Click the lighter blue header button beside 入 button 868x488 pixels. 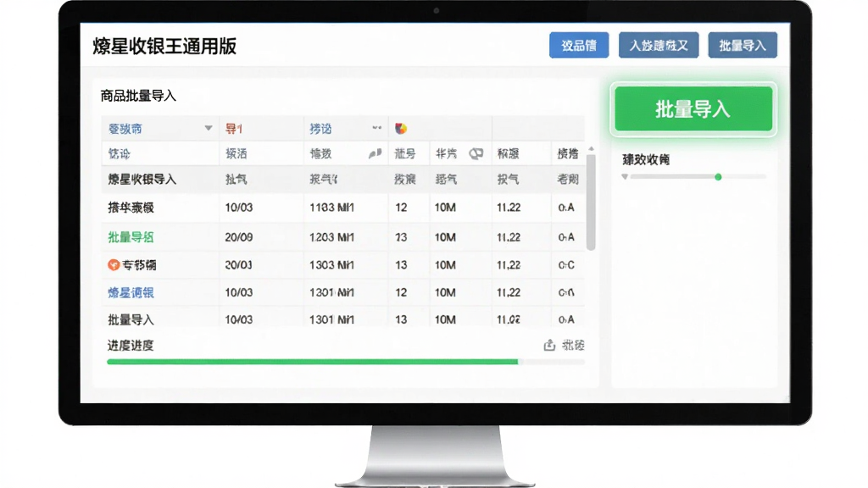pyautogui.click(x=579, y=46)
